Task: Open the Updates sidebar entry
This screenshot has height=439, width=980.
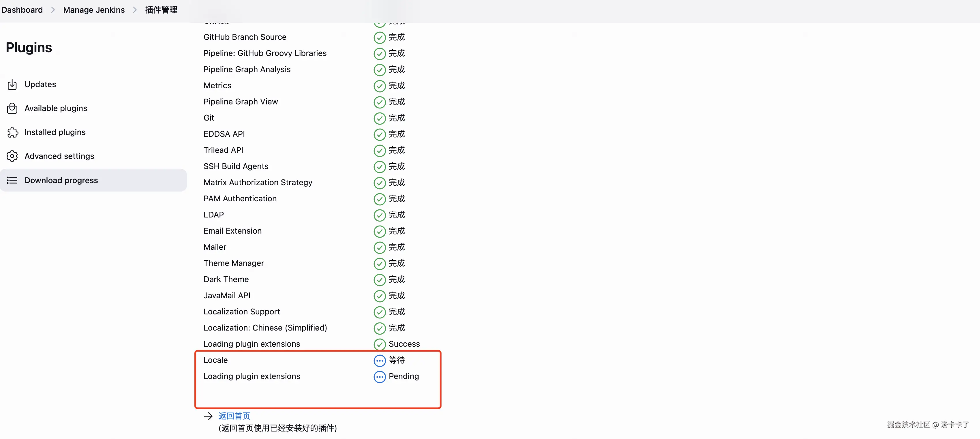Action: pos(40,85)
